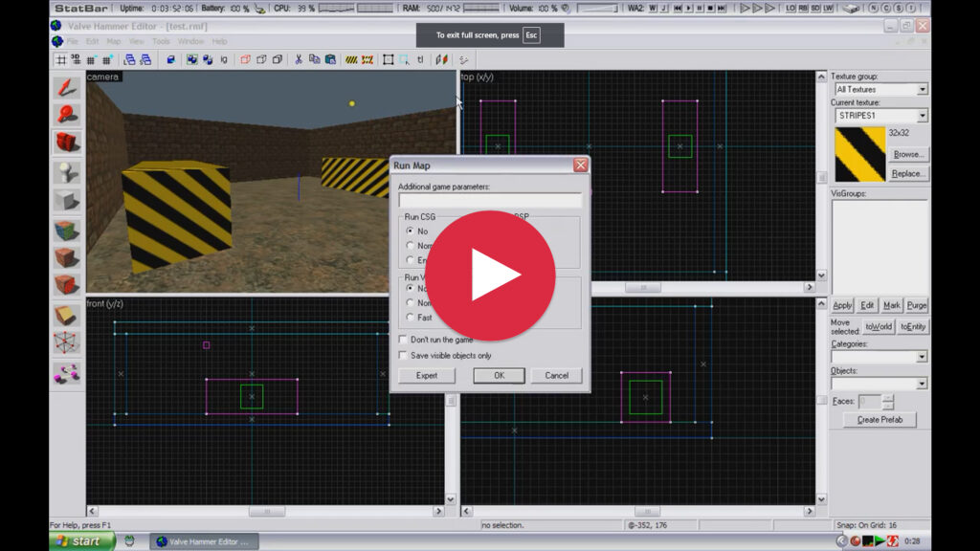Click the Paste toolbar icon

tap(330, 60)
